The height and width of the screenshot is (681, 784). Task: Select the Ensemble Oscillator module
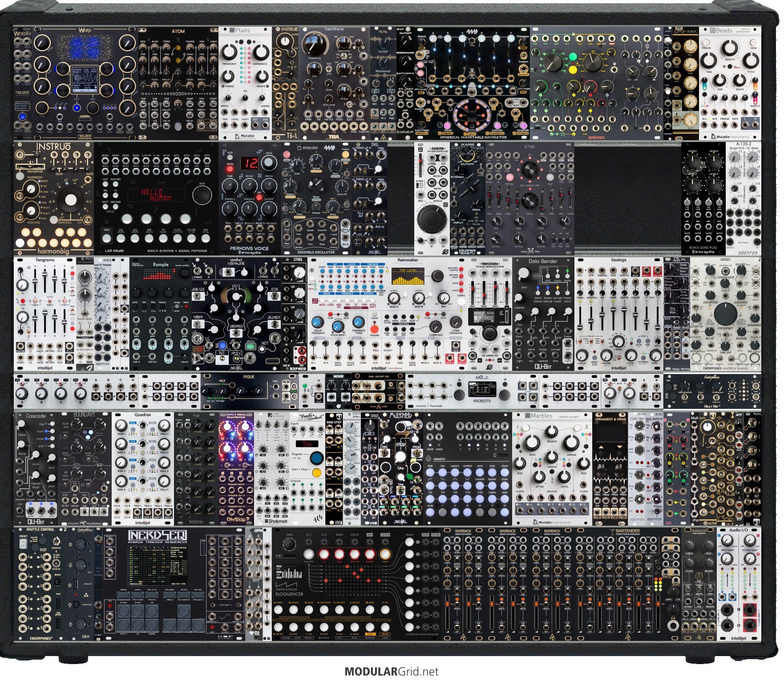[316, 199]
